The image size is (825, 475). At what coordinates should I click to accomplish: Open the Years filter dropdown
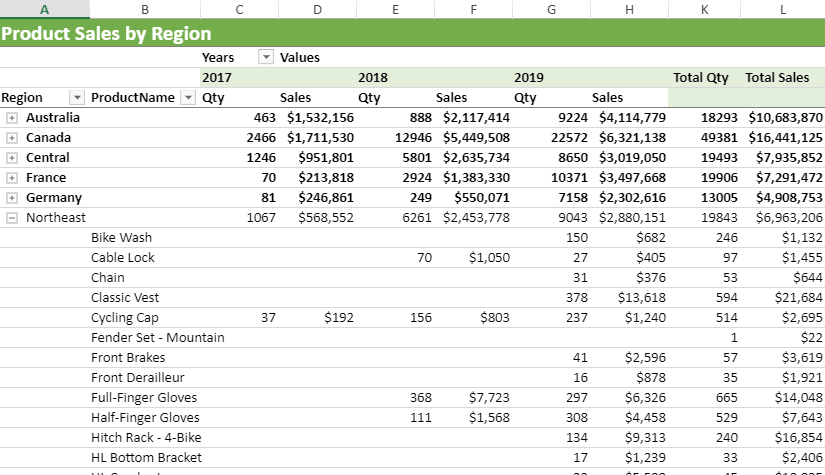266,57
